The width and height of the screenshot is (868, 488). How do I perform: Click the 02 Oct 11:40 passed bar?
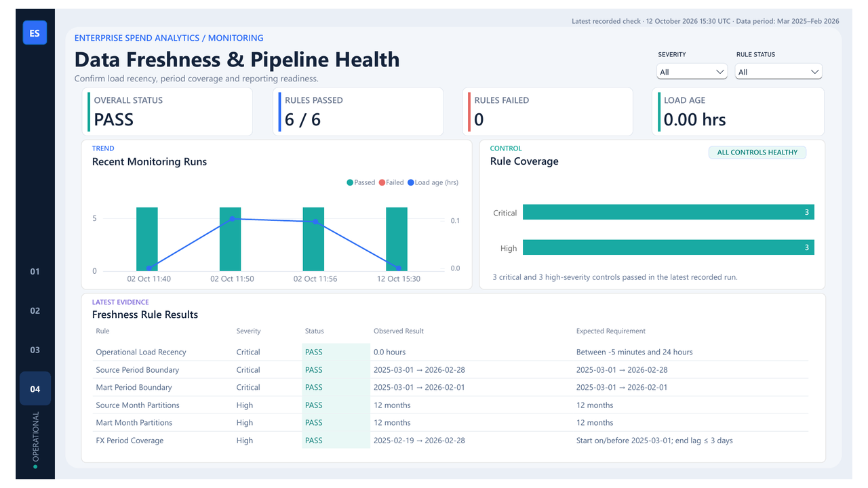coord(147,239)
